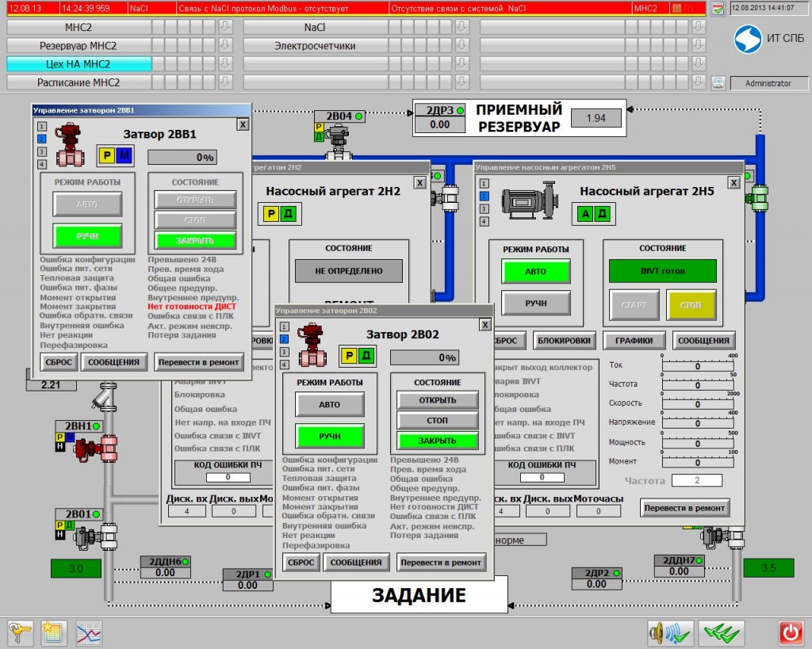Image resolution: width=812 pixels, height=649 pixels.
Task: Click the valve image in Затвор 2В02 dialog
Action: point(312,345)
